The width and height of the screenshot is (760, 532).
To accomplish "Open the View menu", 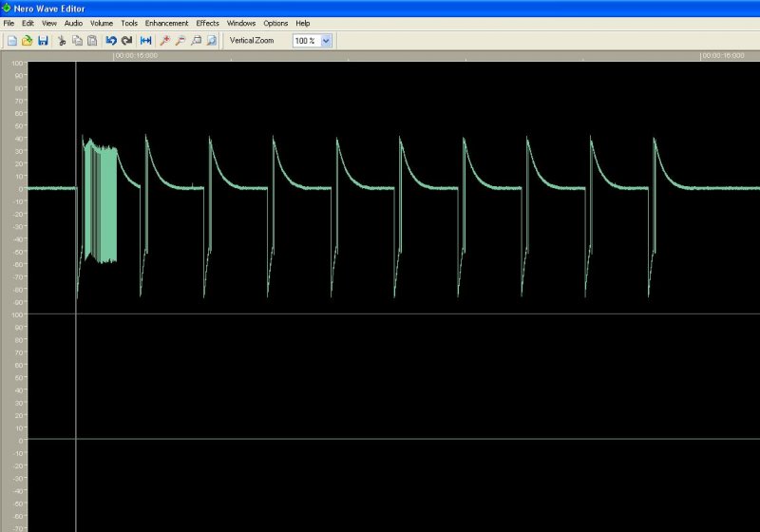I will click(49, 23).
